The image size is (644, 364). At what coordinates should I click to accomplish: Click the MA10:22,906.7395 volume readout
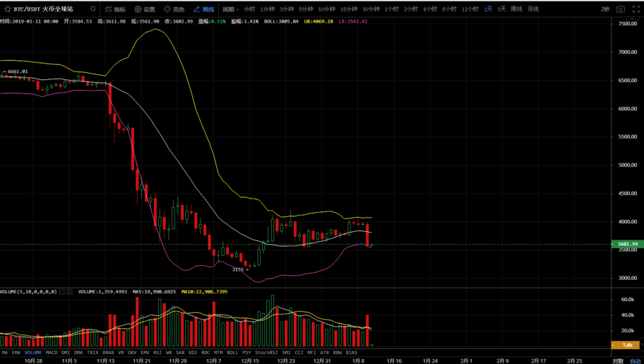(203, 292)
